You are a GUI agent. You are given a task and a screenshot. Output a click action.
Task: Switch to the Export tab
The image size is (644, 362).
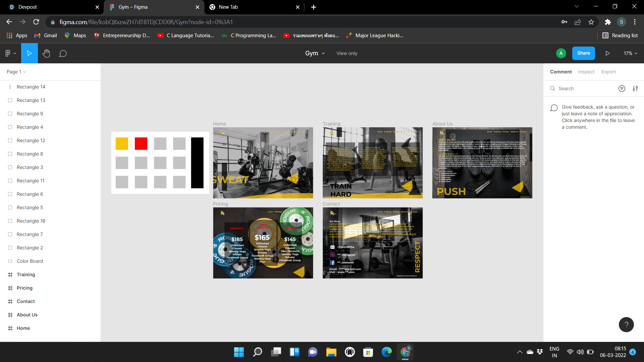click(x=608, y=72)
